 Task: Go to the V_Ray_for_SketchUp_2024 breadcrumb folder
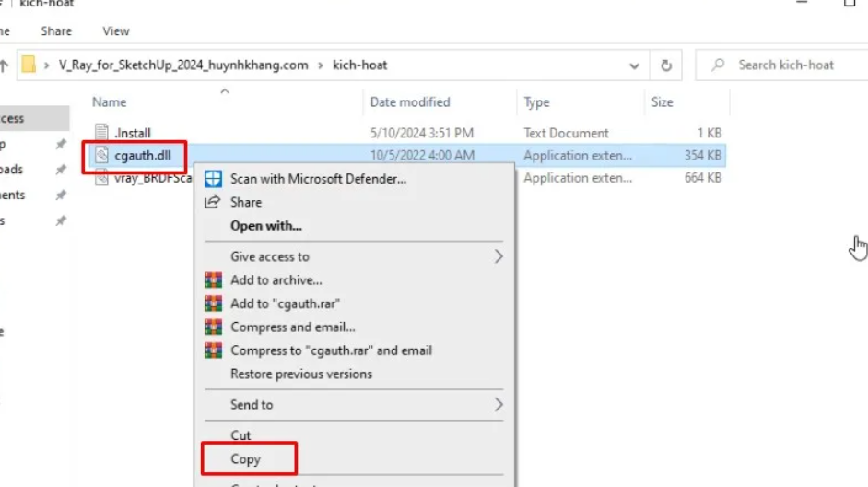tap(183, 65)
